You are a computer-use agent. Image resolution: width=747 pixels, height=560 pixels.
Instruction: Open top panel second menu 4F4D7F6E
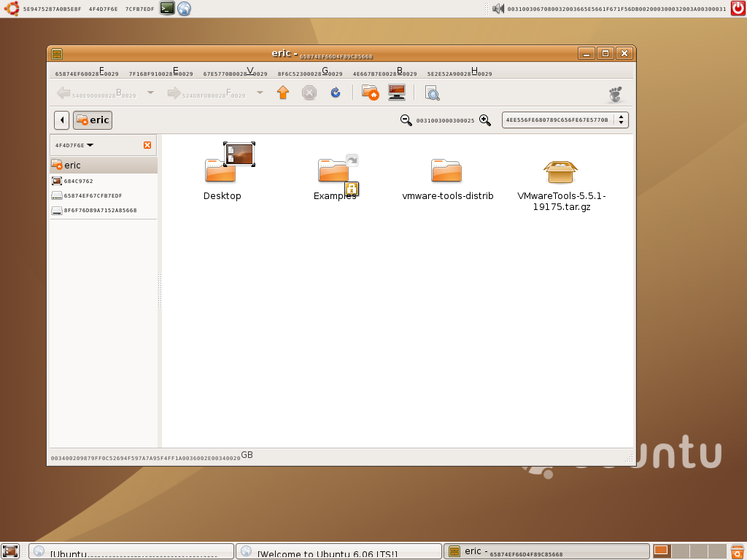pyautogui.click(x=103, y=9)
